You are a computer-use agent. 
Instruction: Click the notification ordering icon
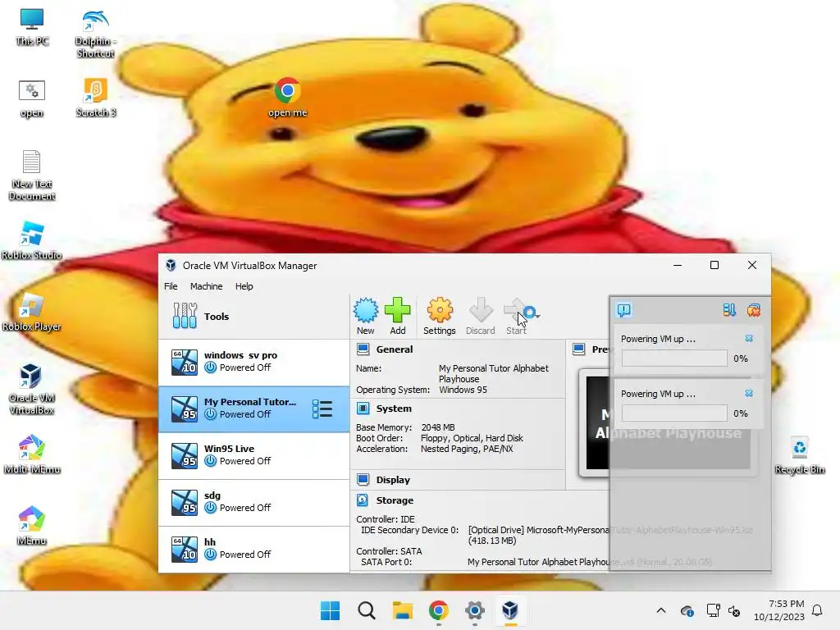coord(728,310)
